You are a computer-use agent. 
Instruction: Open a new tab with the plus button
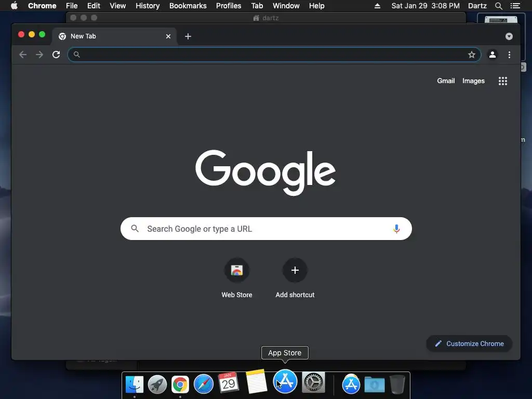click(x=188, y=36)
